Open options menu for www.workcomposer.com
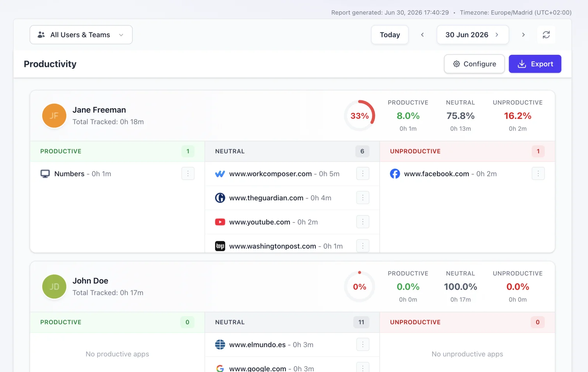The height and width of the screenshot is (372, 588). coord(363,174)
